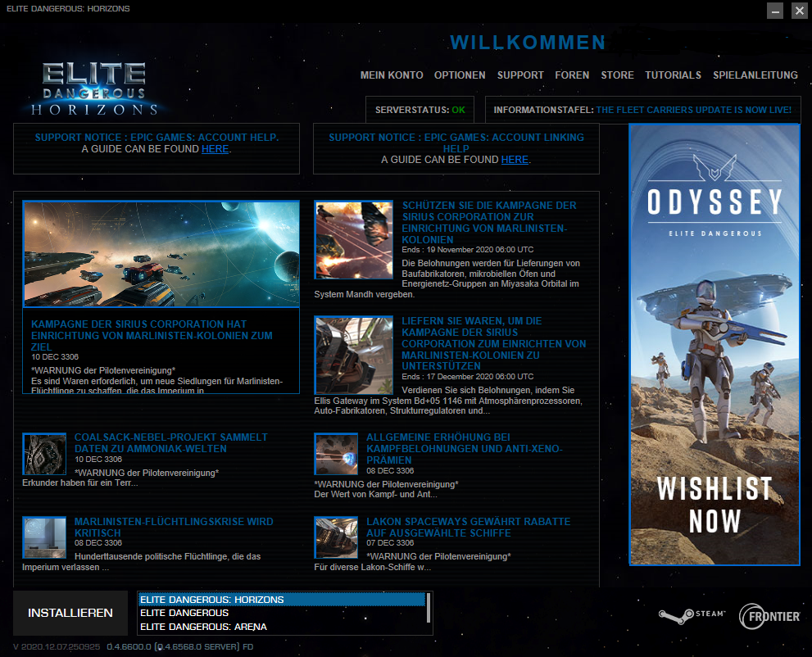Click the Willkommen heading
The height and width of the screenshot is (657, 812).
(x=528, y=43)
